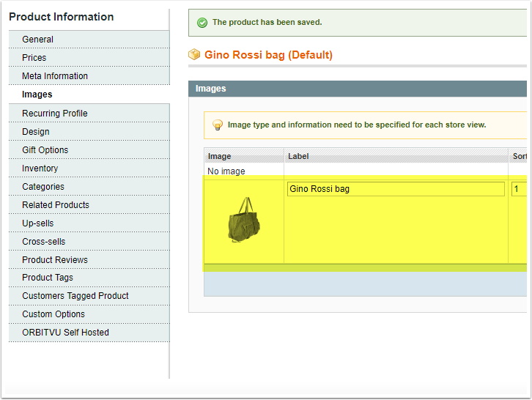Click the Label column header
Viewport: 532px width, 400px height.
pyautogui.click(x=396, y=156)
